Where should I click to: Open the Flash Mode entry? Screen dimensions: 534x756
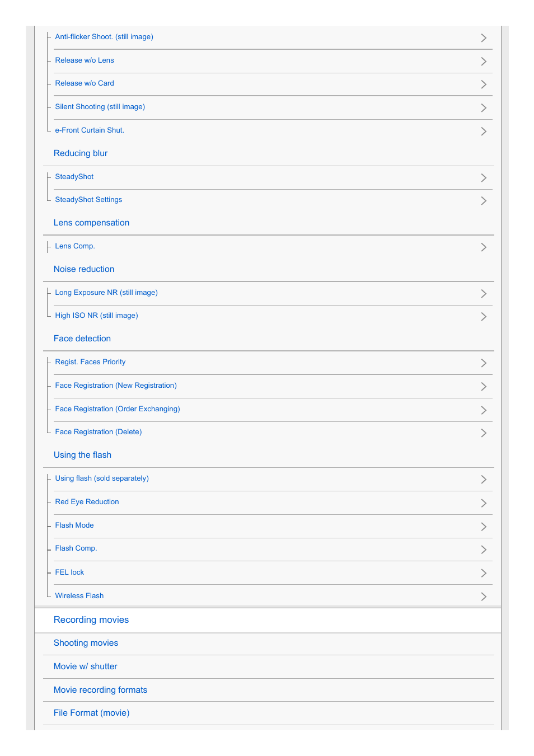pos(74,525)
